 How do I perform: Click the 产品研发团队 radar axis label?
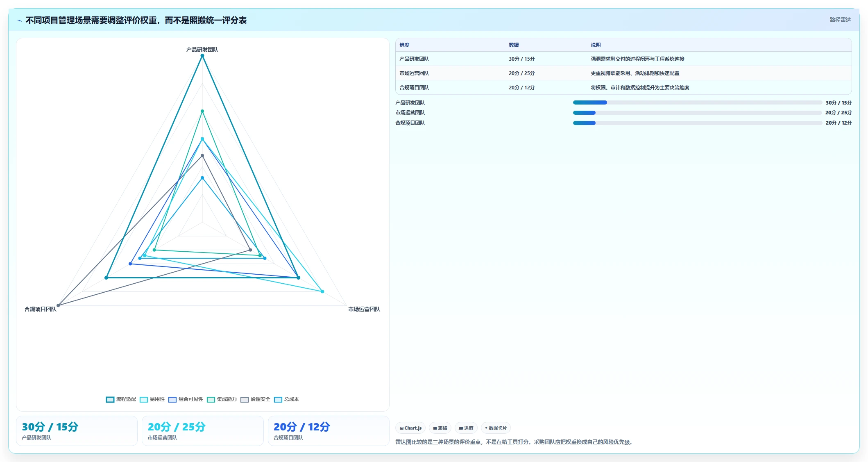point(202,50)
